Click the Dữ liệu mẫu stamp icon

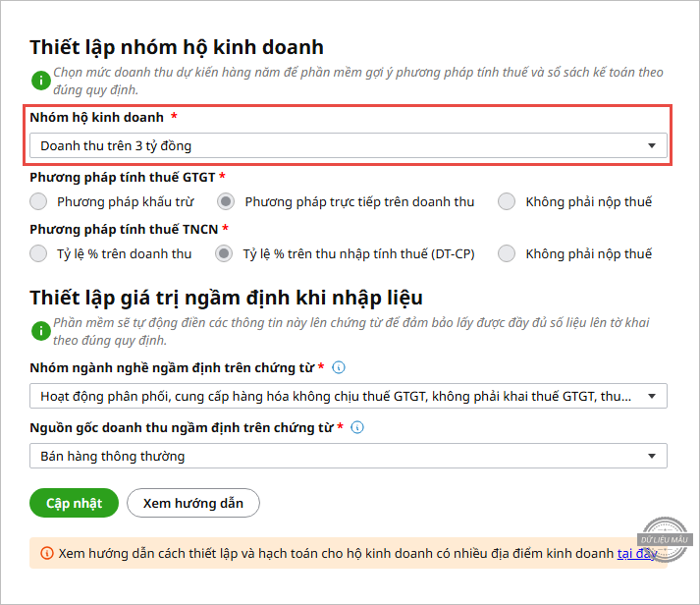point(666,539)
